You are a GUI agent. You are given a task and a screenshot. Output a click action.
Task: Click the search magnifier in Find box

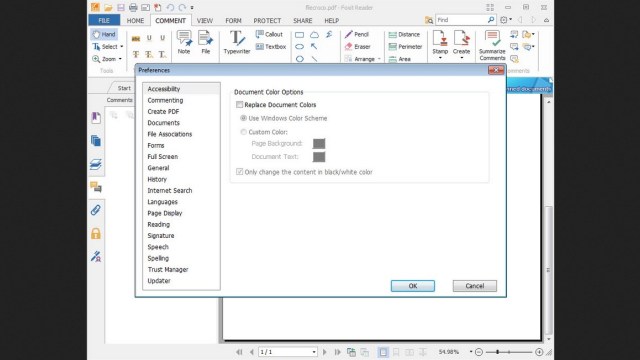(491, 20)
